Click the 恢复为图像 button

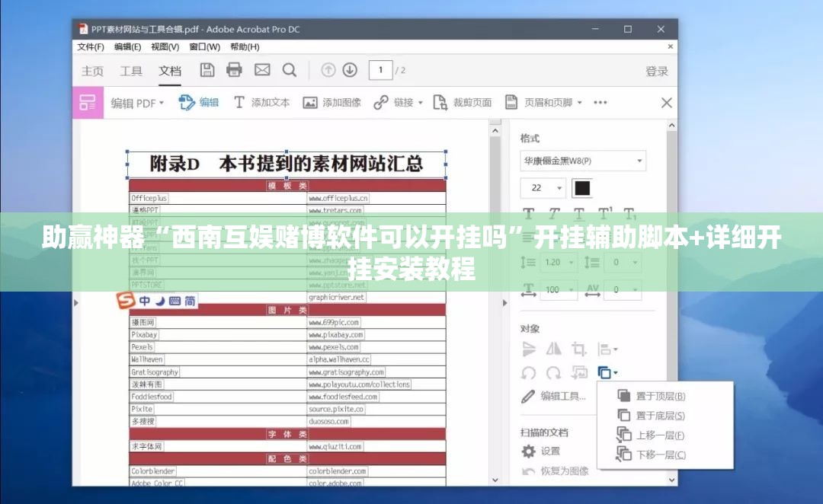[x=565, y=471]
